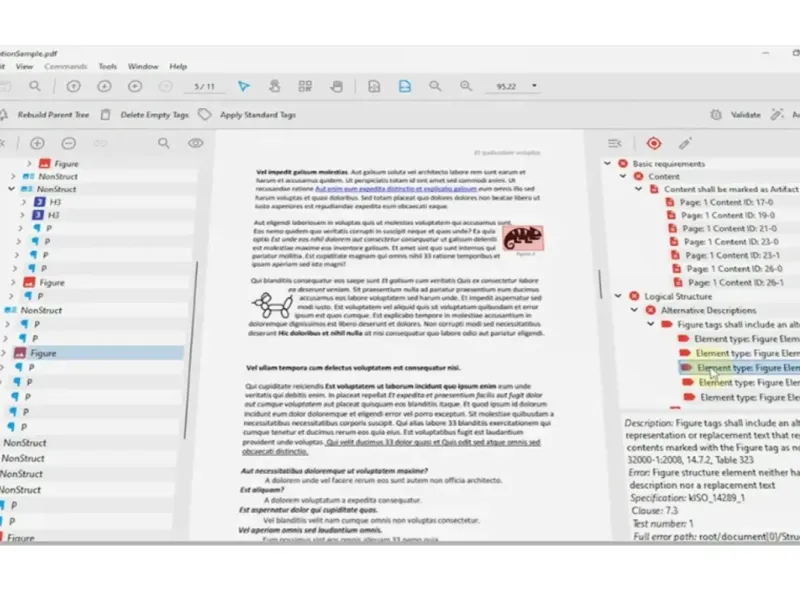Screen dimensions: 800x600
Task: Activate the grid region select tool
Action: click(305, 86)
